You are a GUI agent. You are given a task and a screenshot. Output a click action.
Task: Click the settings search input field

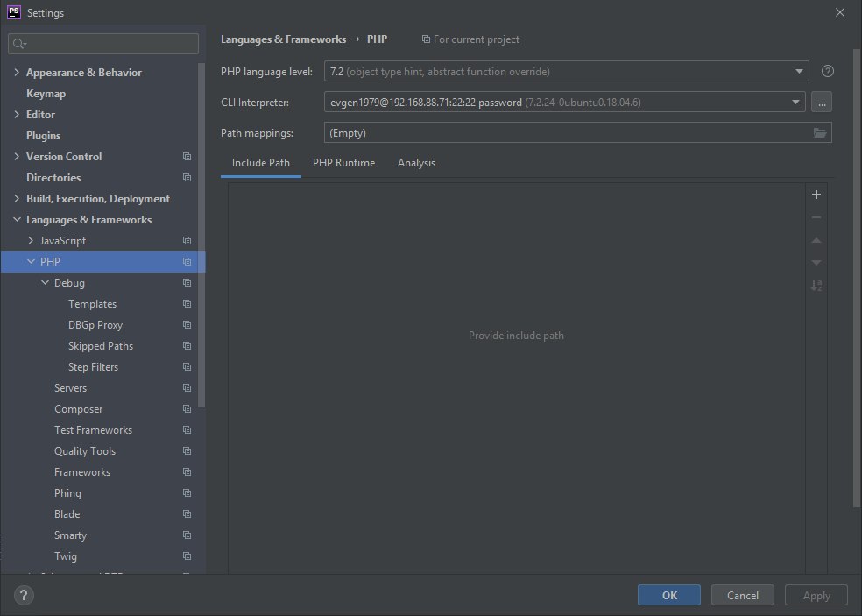103,44
